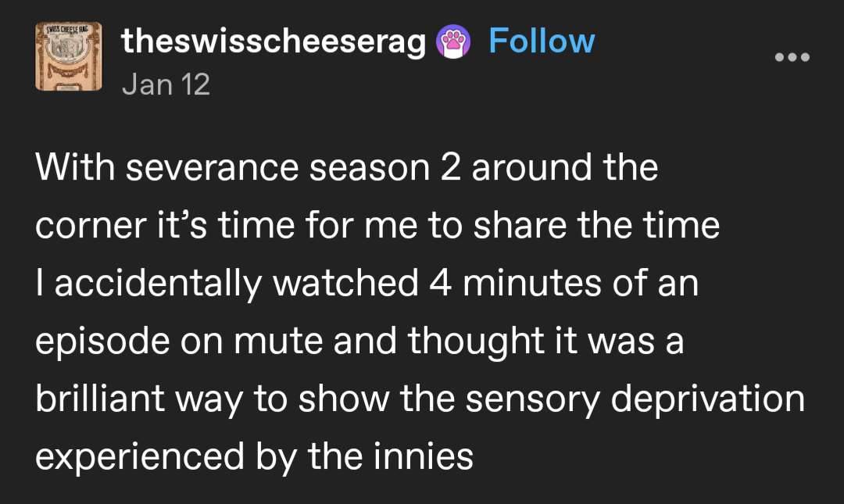Open the theswisscheeserag username link

274,43
